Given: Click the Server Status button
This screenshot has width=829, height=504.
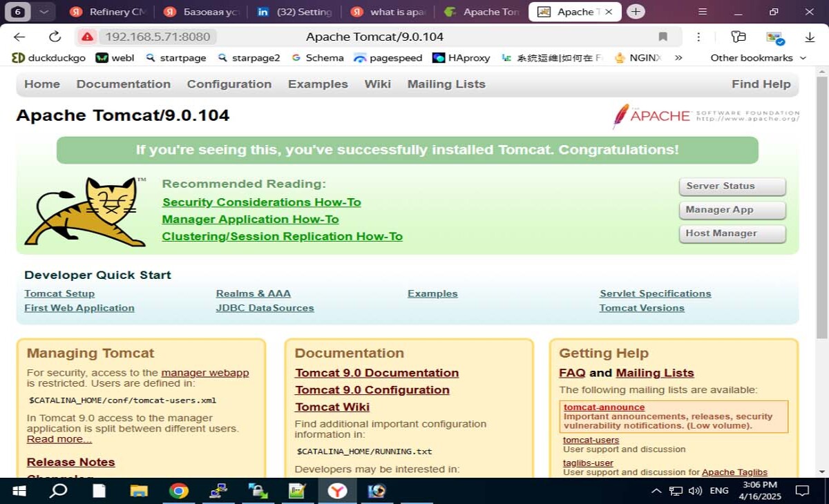Looking at the screenshot, I should [x=732, y=186].
